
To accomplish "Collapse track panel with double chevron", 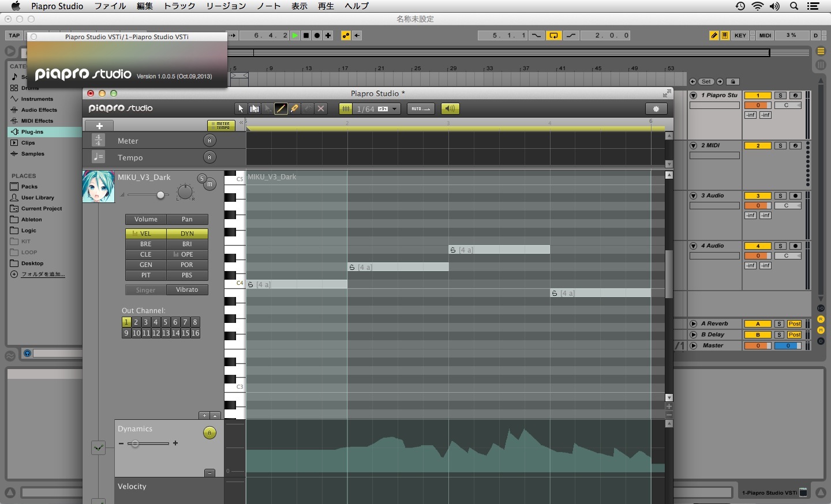I will point(241,123).
